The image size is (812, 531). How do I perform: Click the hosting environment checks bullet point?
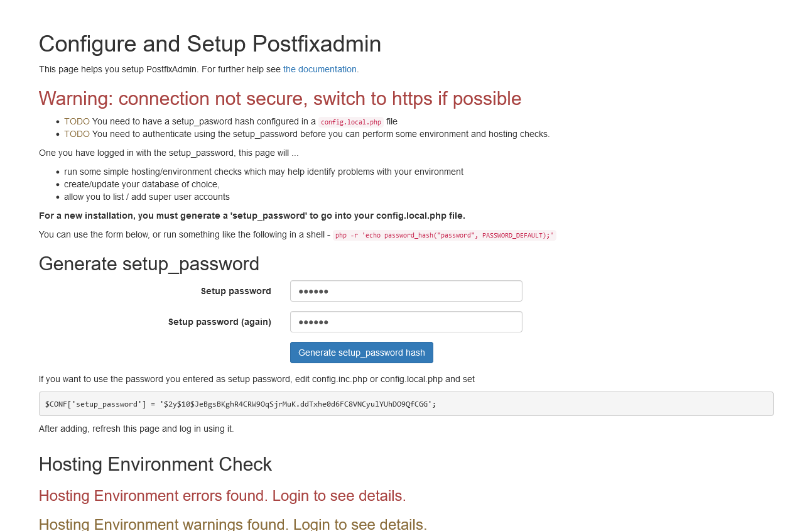pyautogui.click(x=264, y=172)
